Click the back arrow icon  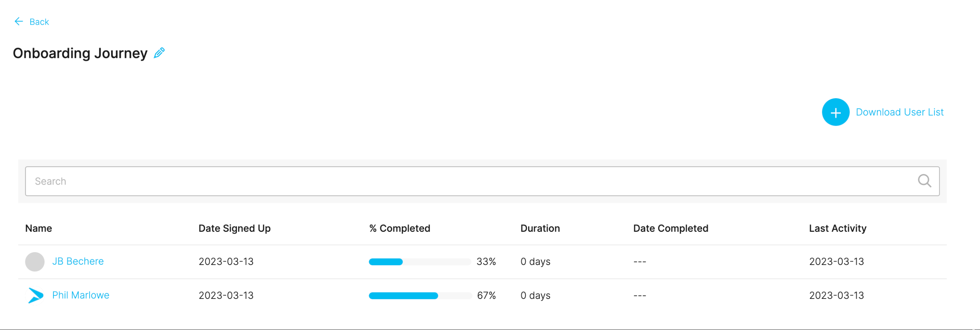tap(19, 22)
